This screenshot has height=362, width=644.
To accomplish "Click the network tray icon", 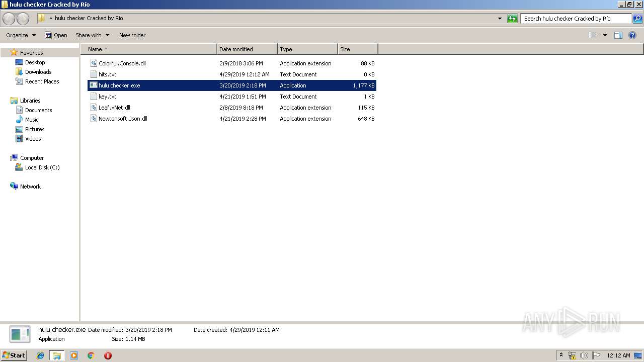I will (572, 355).
